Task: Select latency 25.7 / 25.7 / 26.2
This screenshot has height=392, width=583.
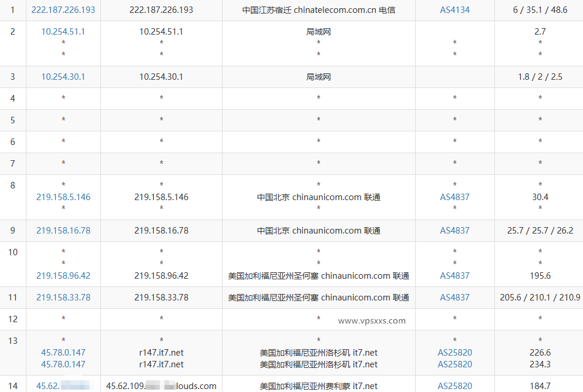Action: [540, 231]
